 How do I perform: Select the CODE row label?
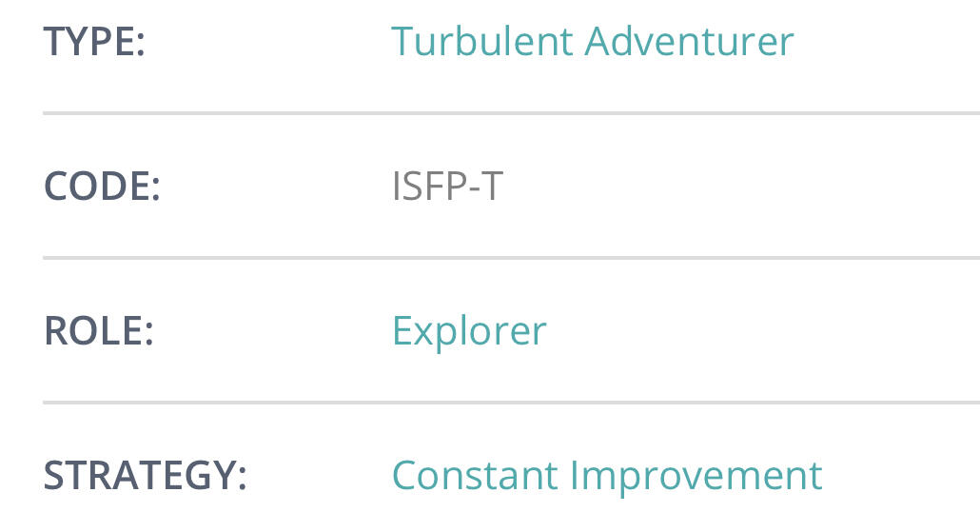[102, 187]
